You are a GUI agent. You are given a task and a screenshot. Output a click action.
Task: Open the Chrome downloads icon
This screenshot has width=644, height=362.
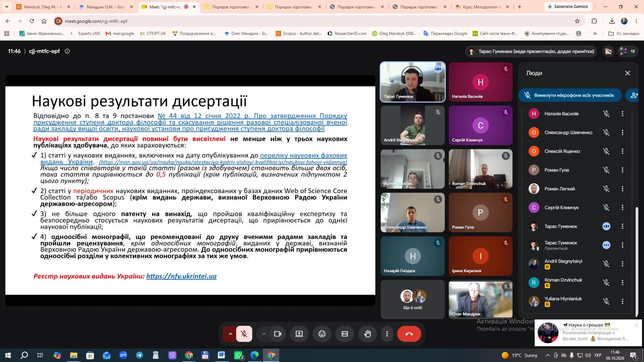point(612,21)
